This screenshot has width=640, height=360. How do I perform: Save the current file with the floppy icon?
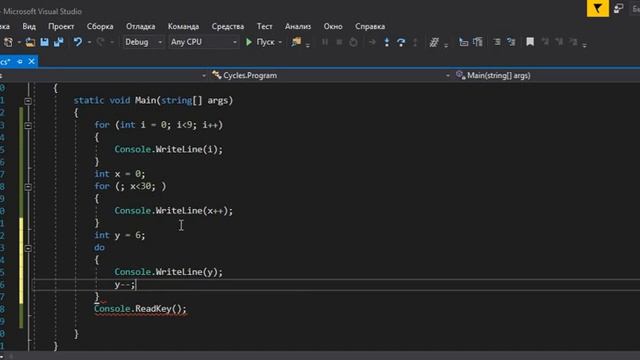(44, 42)
